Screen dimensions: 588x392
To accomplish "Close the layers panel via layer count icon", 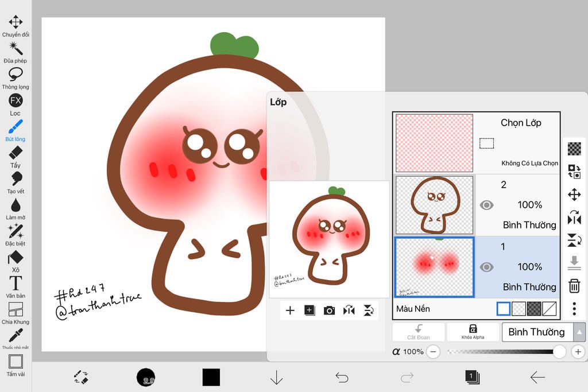I will 472,377.
